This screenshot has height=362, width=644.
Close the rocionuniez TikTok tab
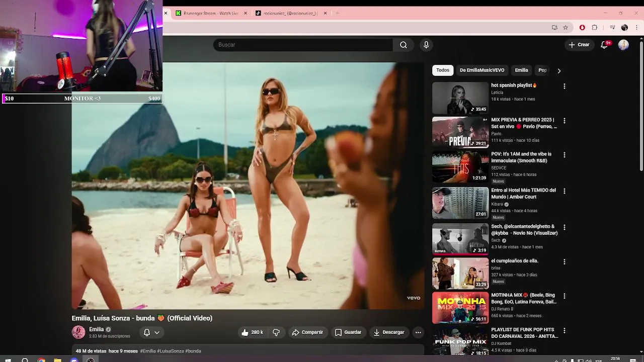click(x=325, y=13)
